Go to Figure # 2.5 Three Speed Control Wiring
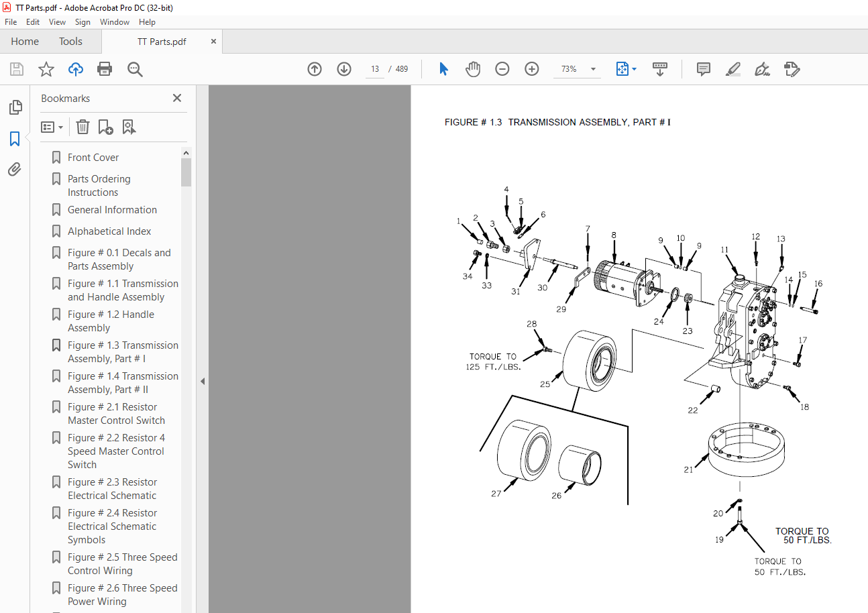This screenshot has height=613, width=868. click(x=123, y=564)
